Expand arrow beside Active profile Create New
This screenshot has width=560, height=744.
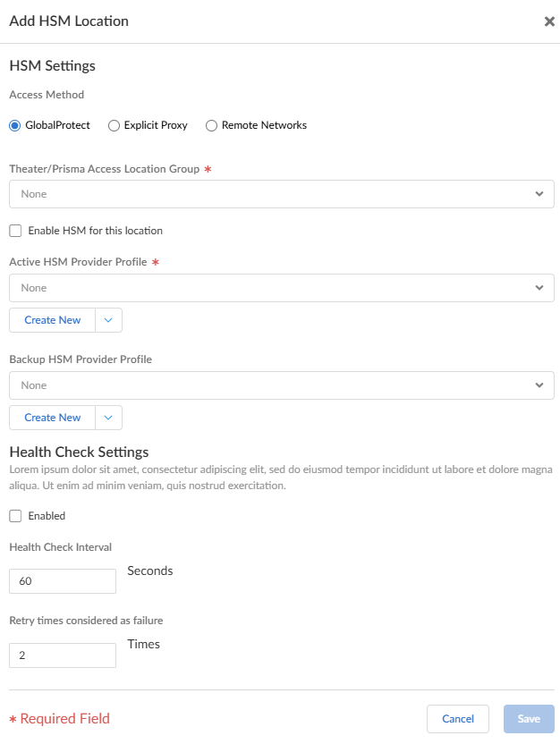[108, 320]
